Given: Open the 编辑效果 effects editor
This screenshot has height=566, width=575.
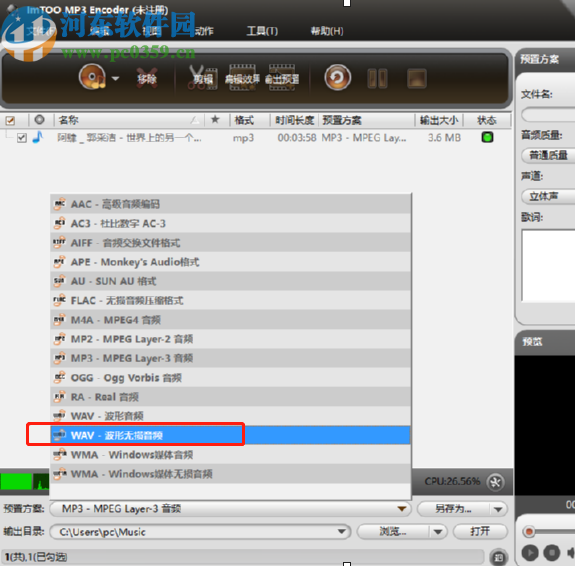Looking at the screenshot, I should coord(242,78).
